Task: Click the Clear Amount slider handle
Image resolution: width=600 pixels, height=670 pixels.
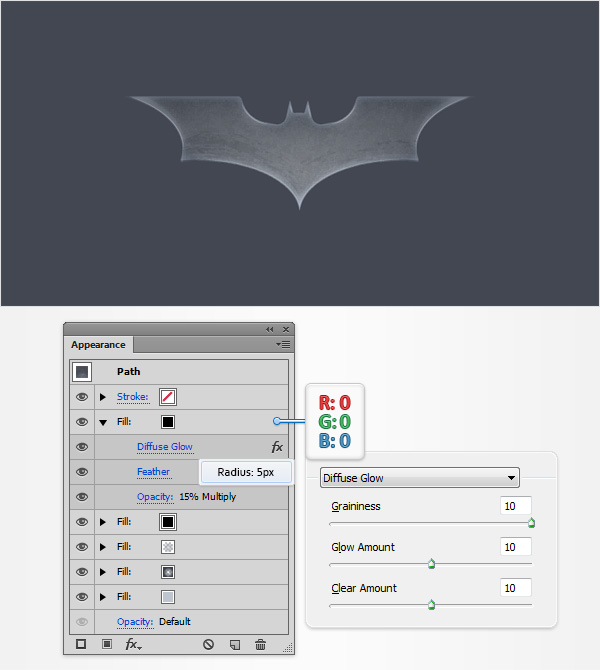Action: 432,605
